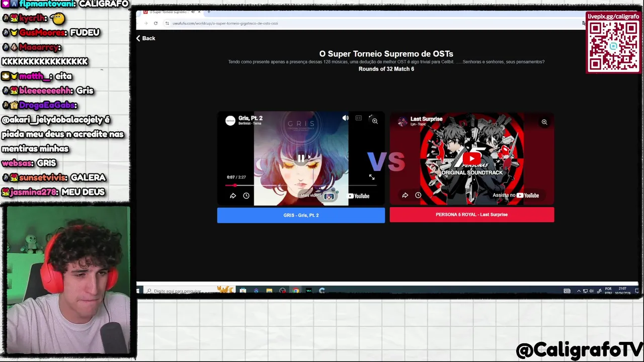Seek the Gris video progress bar

[x=301, y=185]
